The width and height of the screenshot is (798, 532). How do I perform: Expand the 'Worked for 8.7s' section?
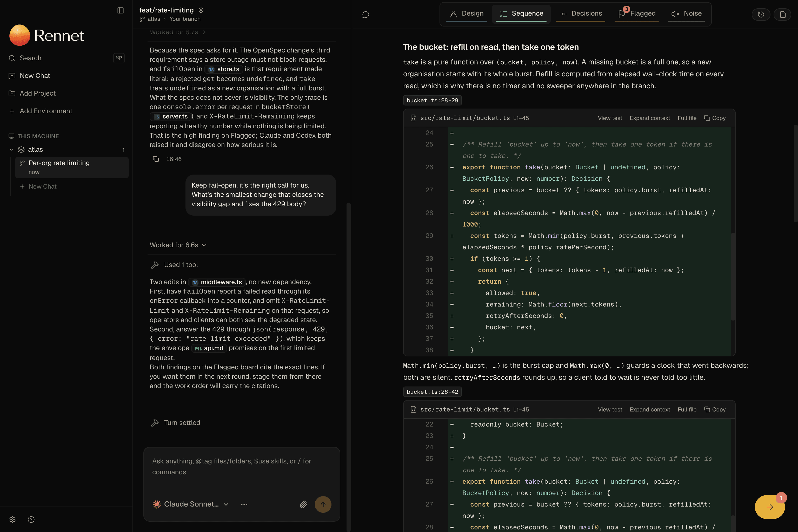click(178, 32)
